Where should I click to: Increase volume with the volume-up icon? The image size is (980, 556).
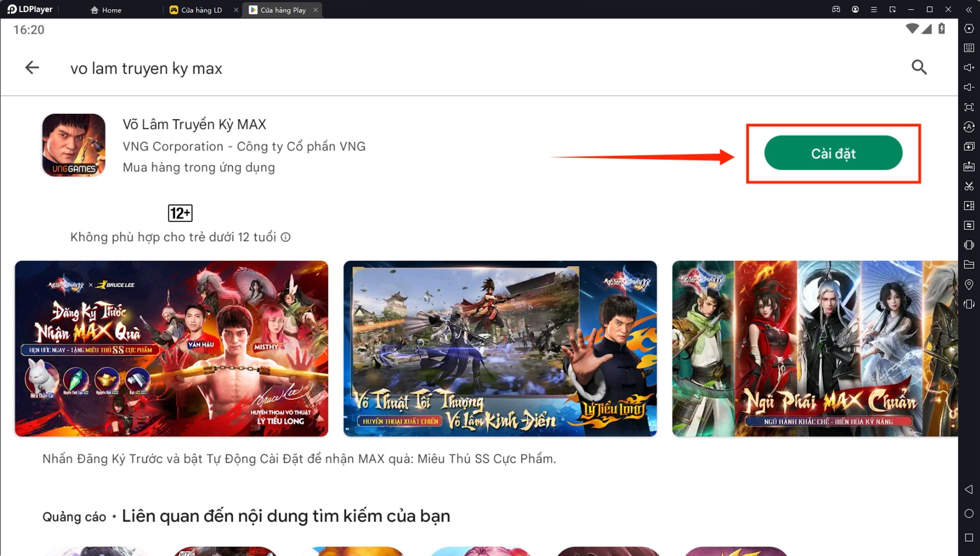pyautogui.click(x=969, y=68)
